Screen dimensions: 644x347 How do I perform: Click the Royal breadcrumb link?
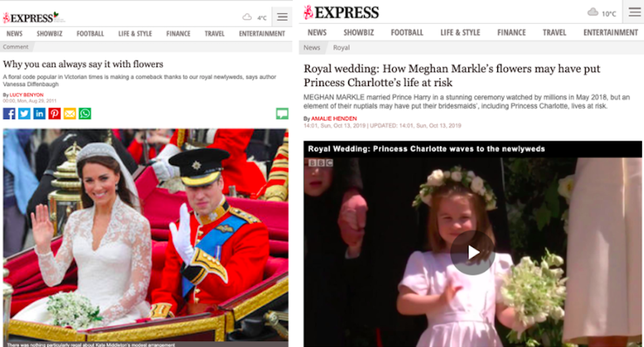341,47
